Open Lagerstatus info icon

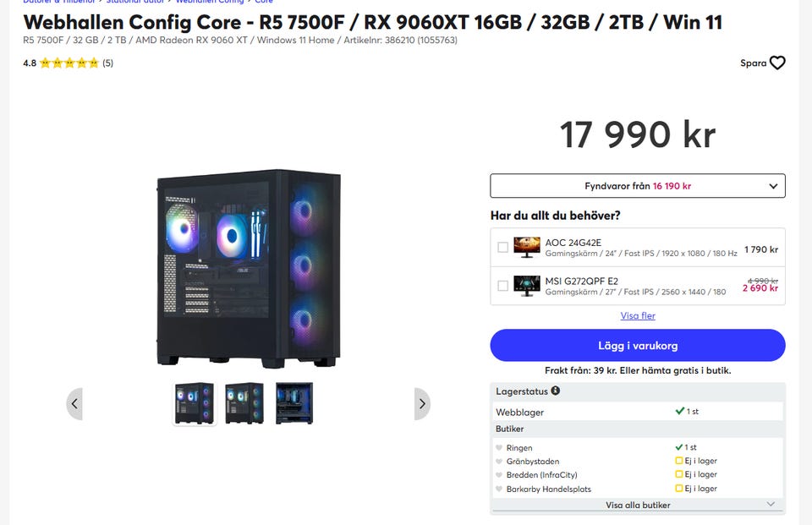point(555,391)
